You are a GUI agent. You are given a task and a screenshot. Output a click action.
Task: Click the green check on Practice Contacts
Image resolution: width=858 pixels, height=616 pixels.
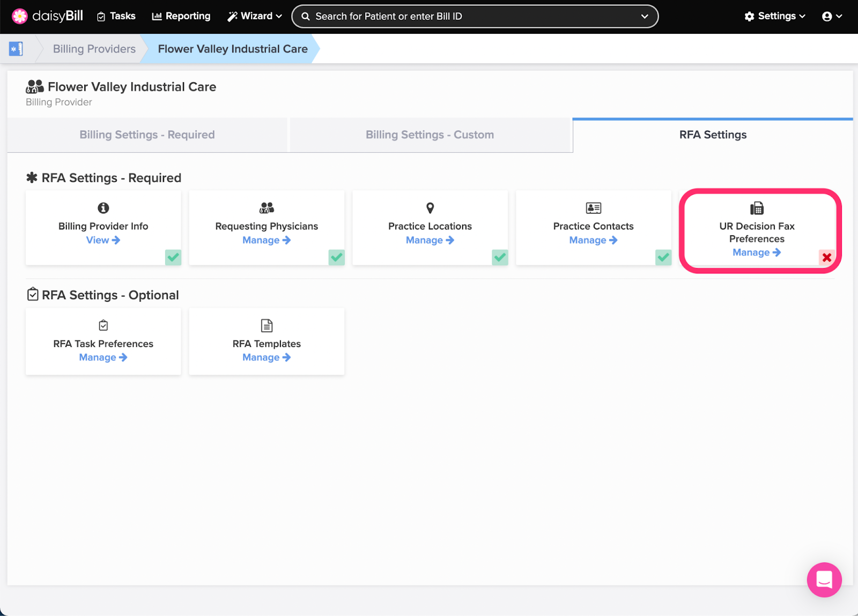pos(663,257)
